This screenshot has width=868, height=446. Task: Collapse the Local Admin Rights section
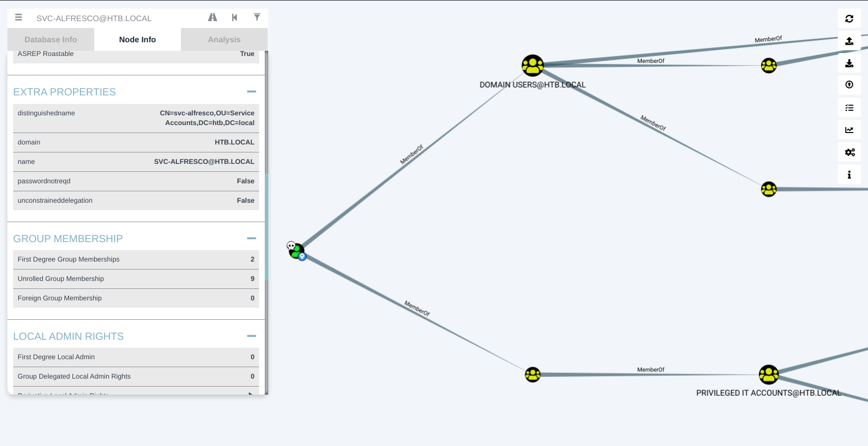[251, 336]
